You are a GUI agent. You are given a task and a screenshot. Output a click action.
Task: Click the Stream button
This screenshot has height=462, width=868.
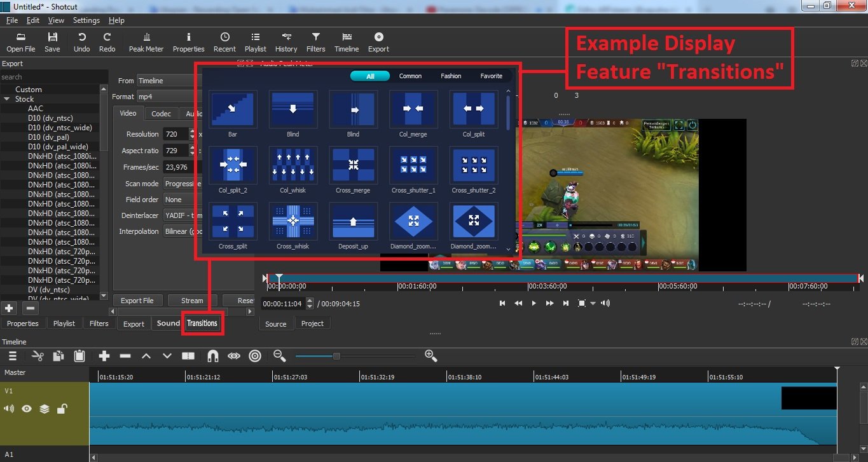[x=192, y=301]
